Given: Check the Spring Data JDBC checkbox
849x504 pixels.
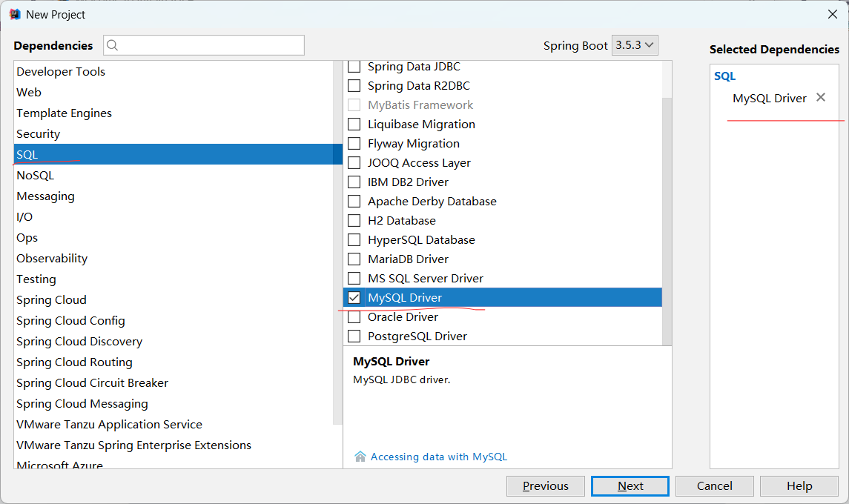Looking at the screenshot, I should pyautogui.click(x=354, y=67).
